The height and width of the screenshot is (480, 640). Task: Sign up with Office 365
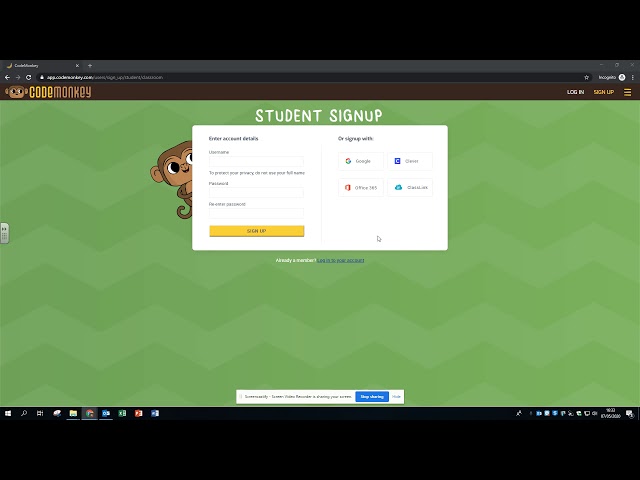pos(361,188)
